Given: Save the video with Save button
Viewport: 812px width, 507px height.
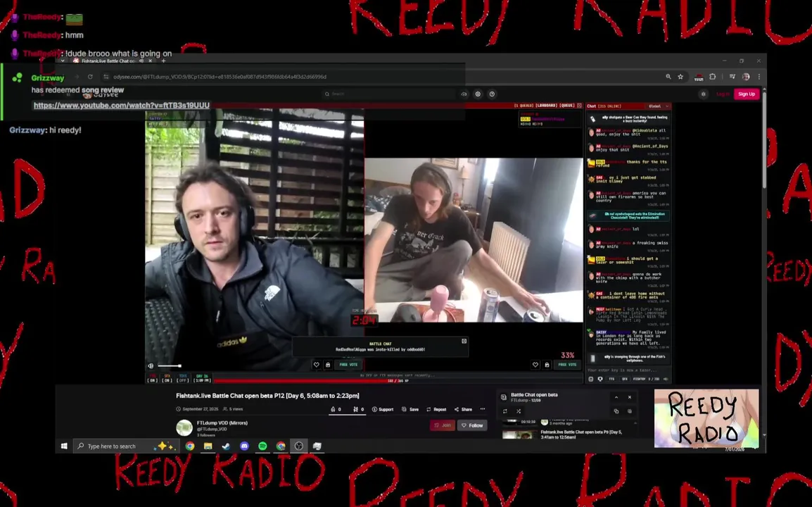Looking at the screenshot, I should [x=410, y=409].
